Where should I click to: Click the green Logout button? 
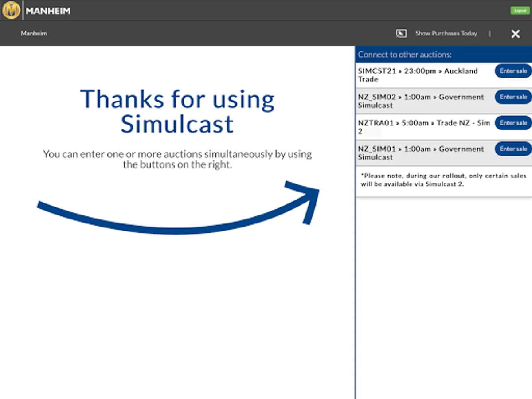click(520, 11)
